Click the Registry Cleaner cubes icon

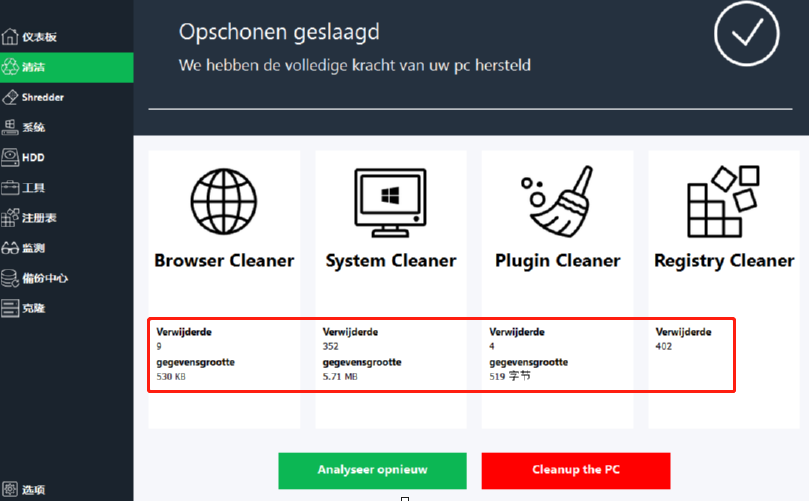[x=724, y=201]
